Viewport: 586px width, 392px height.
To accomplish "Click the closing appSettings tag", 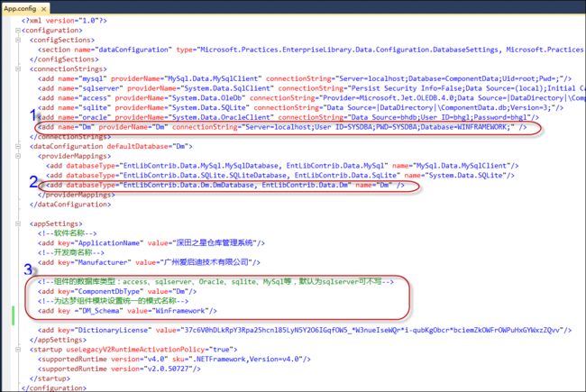I will [x=58, y=340].
